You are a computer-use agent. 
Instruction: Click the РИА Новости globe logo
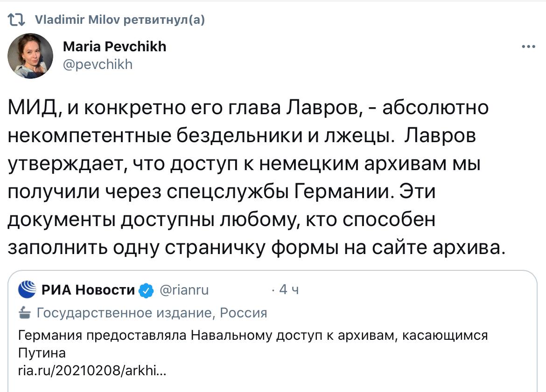click(27, 290)
